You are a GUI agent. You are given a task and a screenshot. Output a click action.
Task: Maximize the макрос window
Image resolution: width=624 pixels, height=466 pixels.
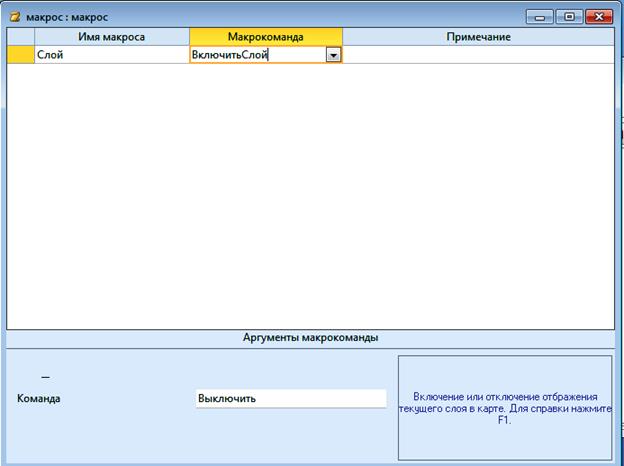click(569, 17)
